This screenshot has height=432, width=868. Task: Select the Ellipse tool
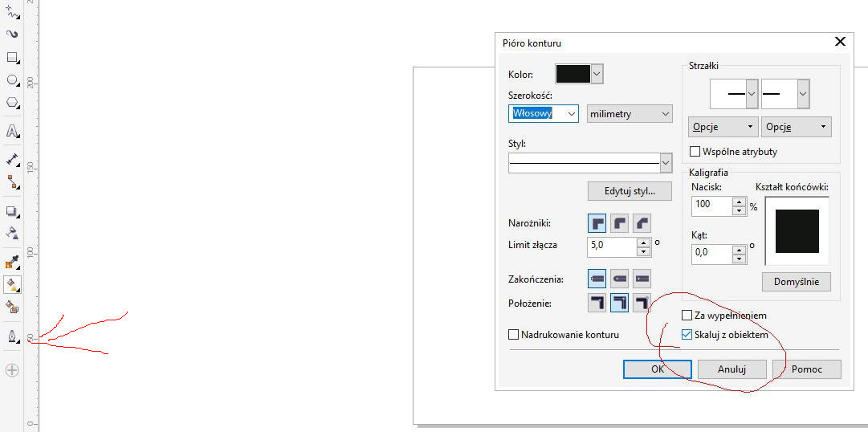(12, 80)
